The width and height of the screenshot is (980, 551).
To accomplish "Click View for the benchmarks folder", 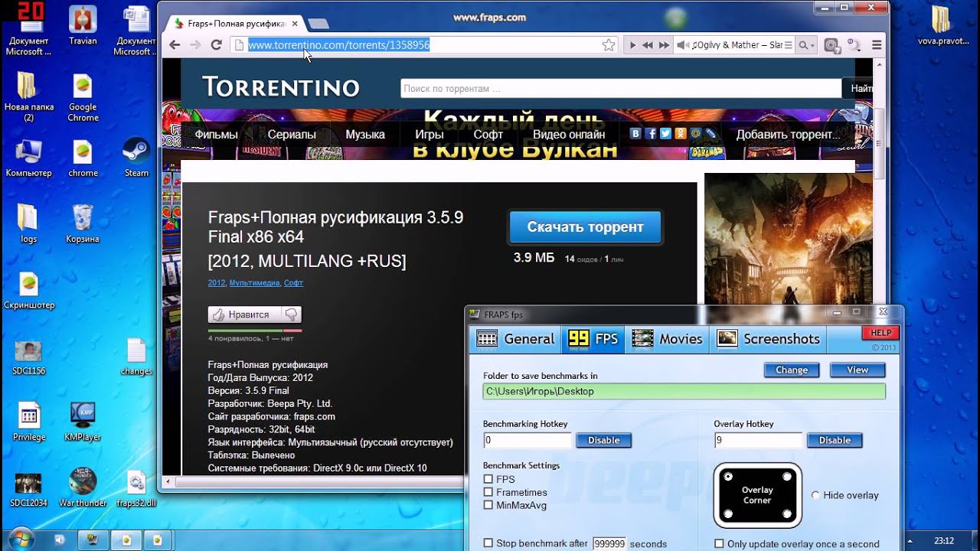I will point(857,370).
